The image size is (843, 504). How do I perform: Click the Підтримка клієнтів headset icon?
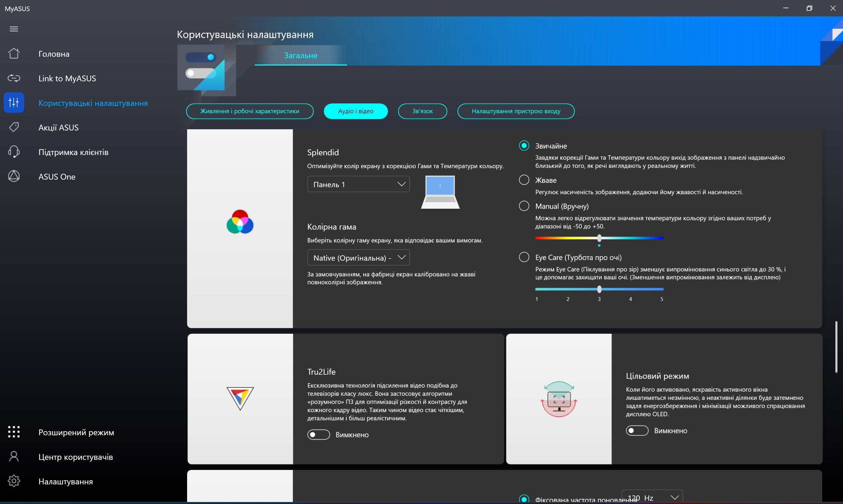14,152
